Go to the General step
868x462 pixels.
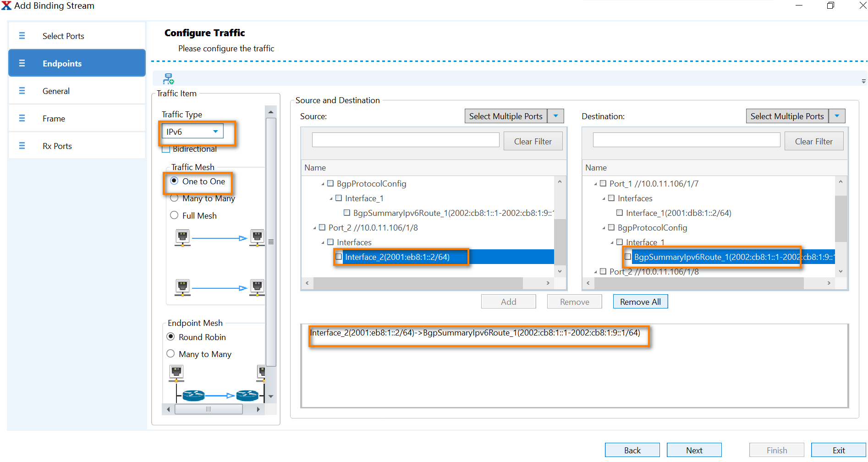[77, 91]
